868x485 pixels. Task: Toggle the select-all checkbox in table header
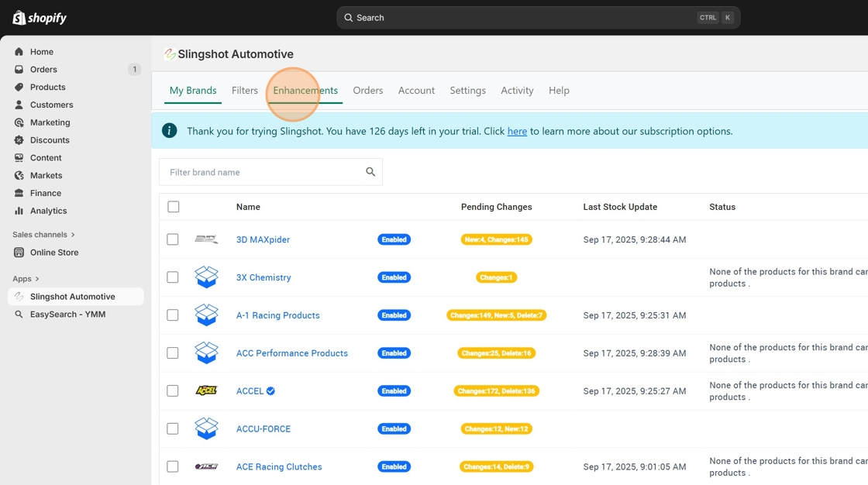174,207
